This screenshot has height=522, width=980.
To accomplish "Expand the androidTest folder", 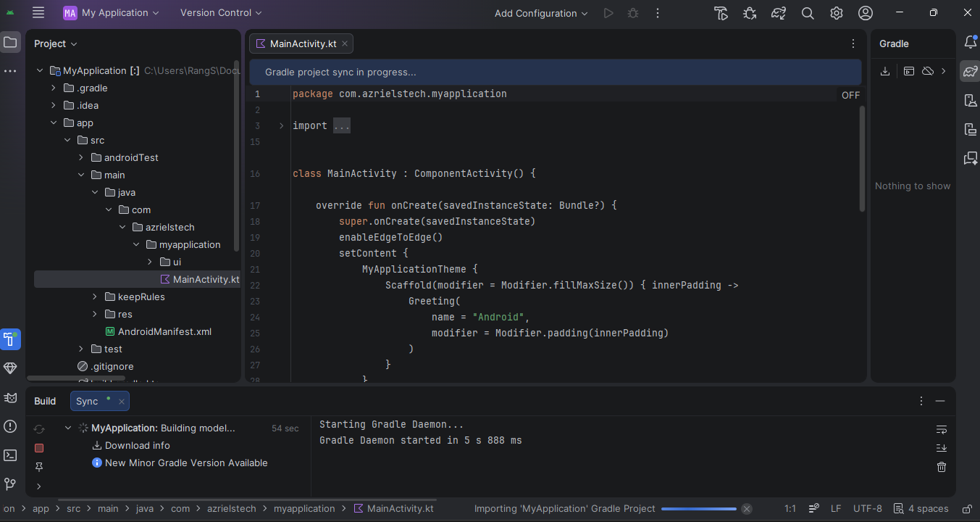I will (x=81, y=157).
